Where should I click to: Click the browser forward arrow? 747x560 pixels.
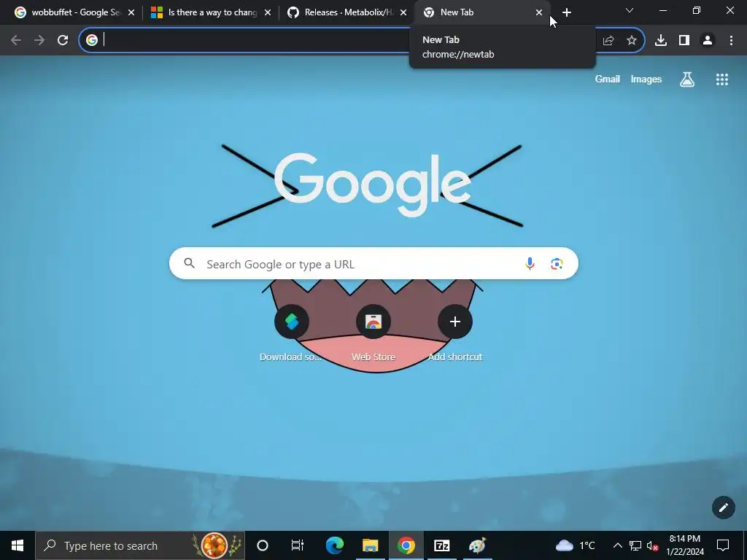click(39, 41)
